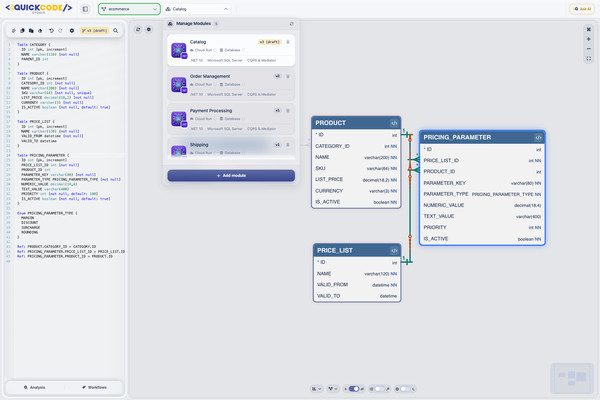Viewport: 600px width, 400px height.
Task: Select the PRICING_PARAMETER table header
Action: [x=482, y=137]
